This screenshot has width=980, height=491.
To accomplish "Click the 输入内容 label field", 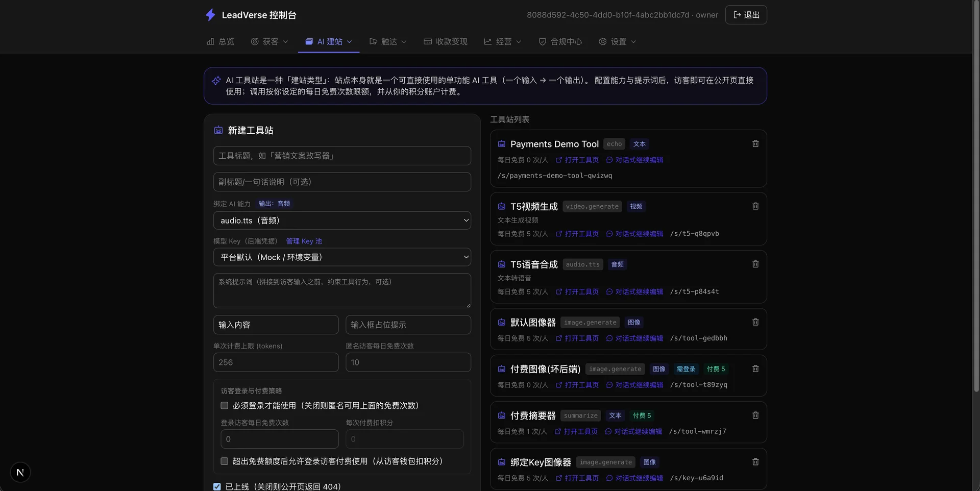I will 276,325.
